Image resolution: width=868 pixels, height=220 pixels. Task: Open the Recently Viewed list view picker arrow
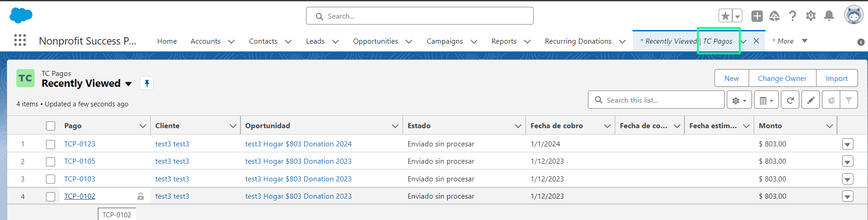coord(128,84)
